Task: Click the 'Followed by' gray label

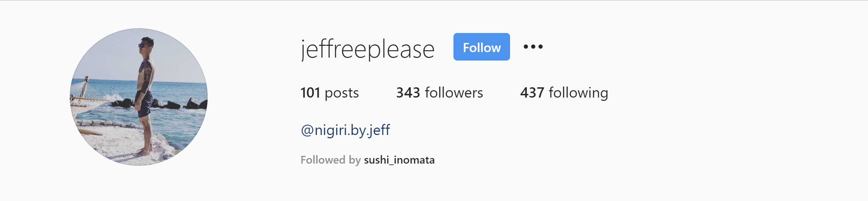Action: pos(331,160)
